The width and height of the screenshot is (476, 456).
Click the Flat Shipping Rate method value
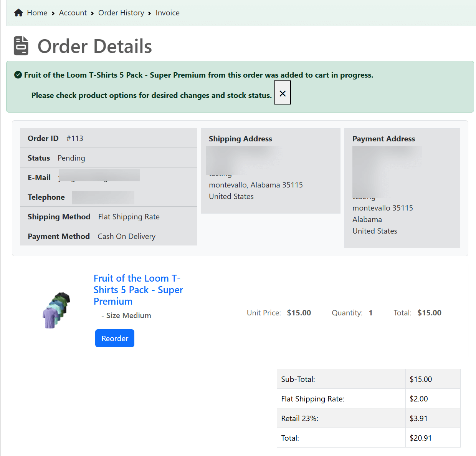point(129,217)
